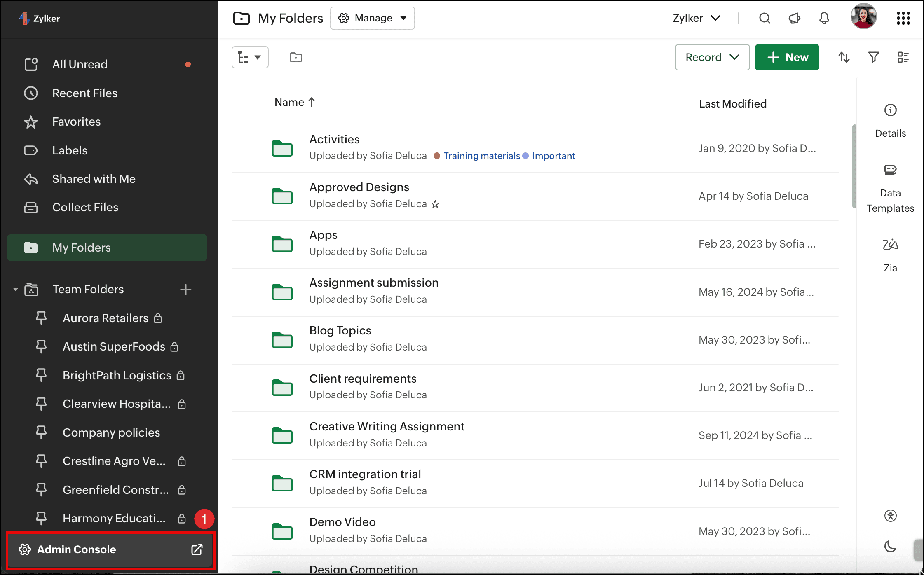Switch the list layout view icon
The height and width of the screenshot is (575, 924).
(x=903, y=57)
